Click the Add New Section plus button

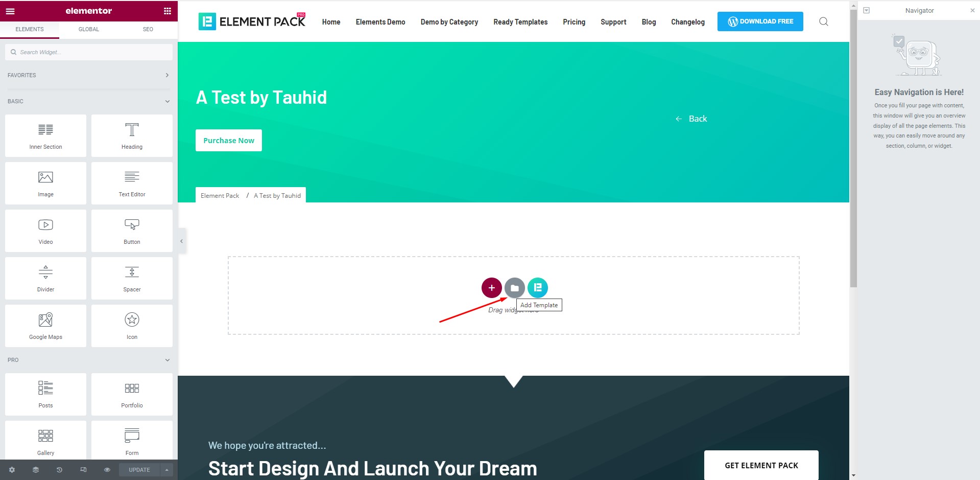(491, 288)
